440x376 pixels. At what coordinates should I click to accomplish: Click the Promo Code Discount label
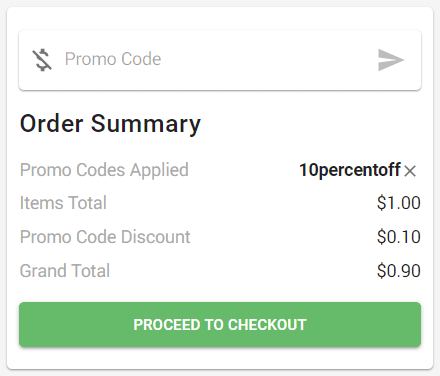[x=105, y=237]
